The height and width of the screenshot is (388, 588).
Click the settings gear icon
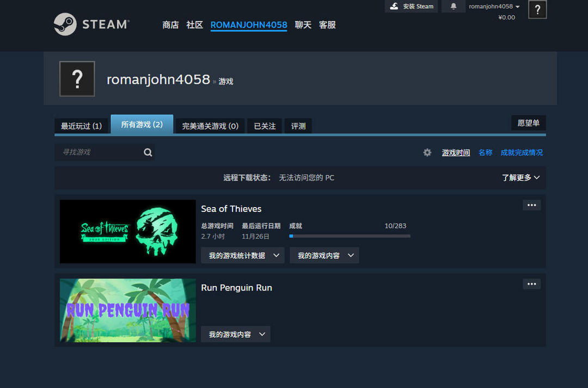(x=427, y=153)
